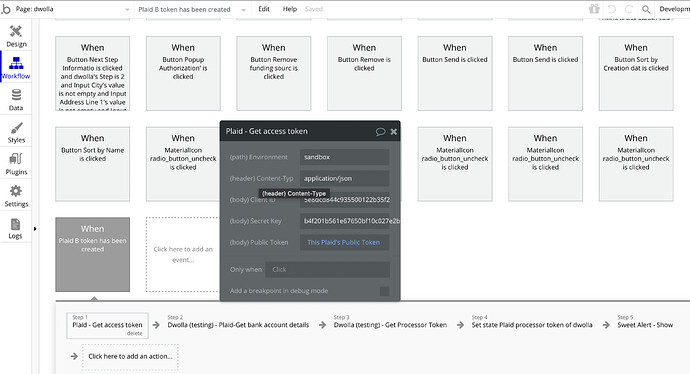Select the Plaid B token has been created event
690x374 pixels.
click(92, 254)
